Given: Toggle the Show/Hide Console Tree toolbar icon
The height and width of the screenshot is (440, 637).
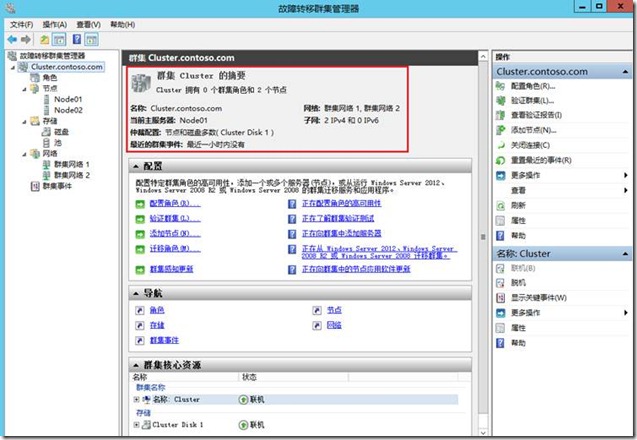Looking at the screenshot, I should [x=59, y=39].
